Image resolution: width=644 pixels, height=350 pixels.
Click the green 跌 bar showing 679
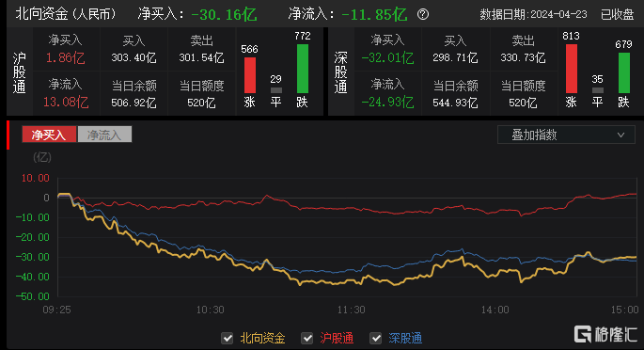pyautogui.click(x=624, y=72)
